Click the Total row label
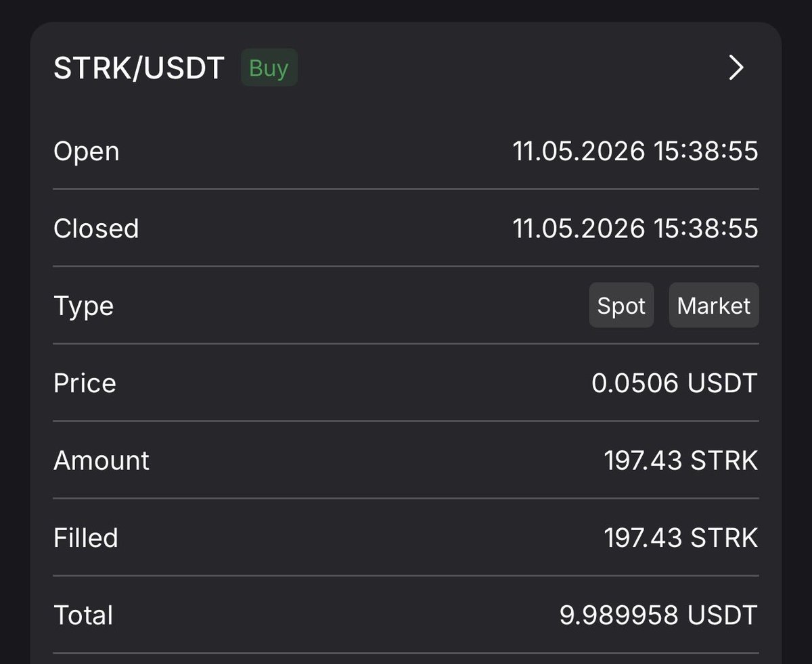Image resolution: width=812 pixels, height=664 pixels. click(x=83, y=615)
